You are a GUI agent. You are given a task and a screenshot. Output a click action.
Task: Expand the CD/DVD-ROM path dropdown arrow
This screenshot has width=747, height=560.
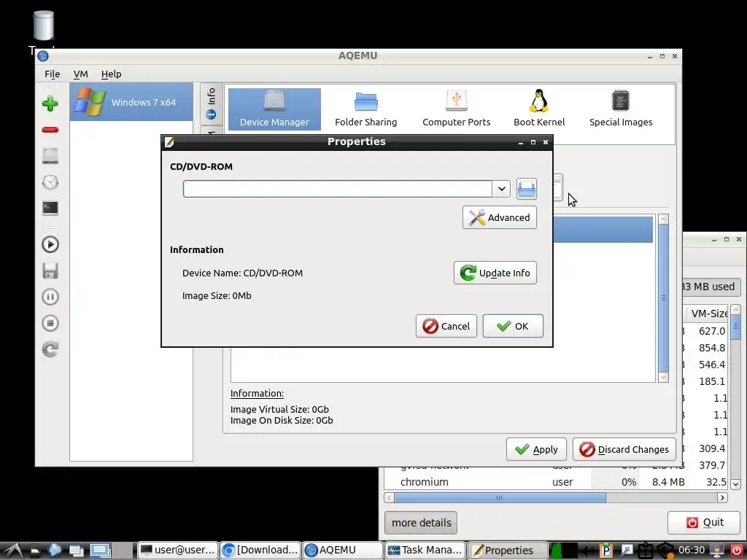click(x=501, y=189)
